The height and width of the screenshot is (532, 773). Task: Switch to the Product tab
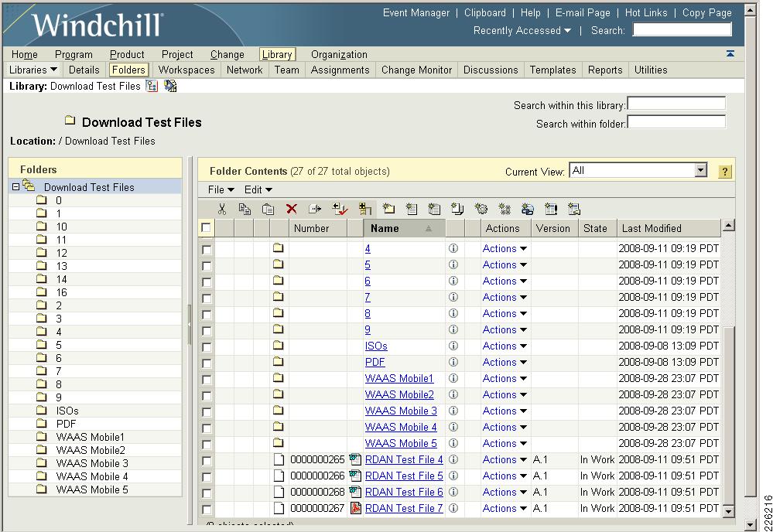click(x=127, y=54)
